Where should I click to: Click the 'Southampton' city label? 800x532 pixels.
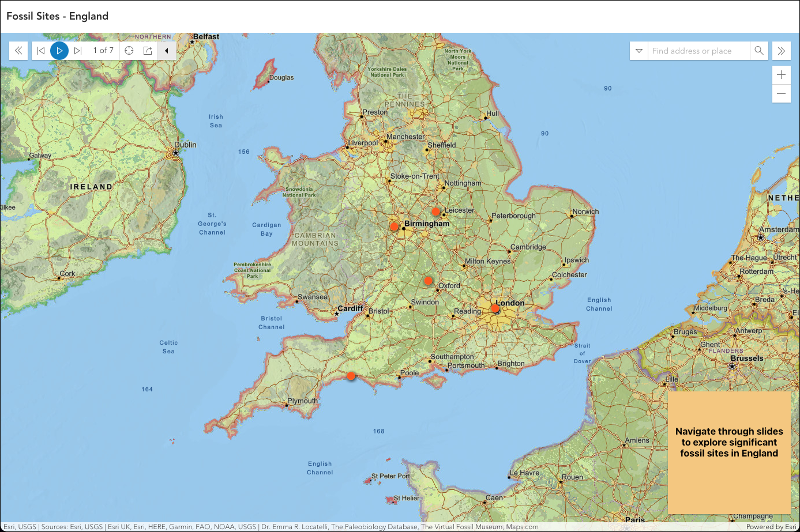pyautogui.click(x=452, y=357)
